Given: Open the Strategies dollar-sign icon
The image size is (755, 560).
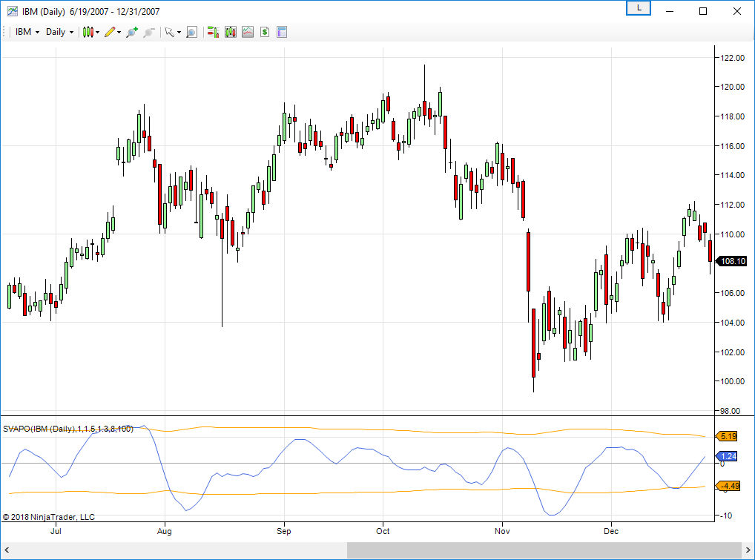Looking at the screenshot, I should [x=264, y=32].
